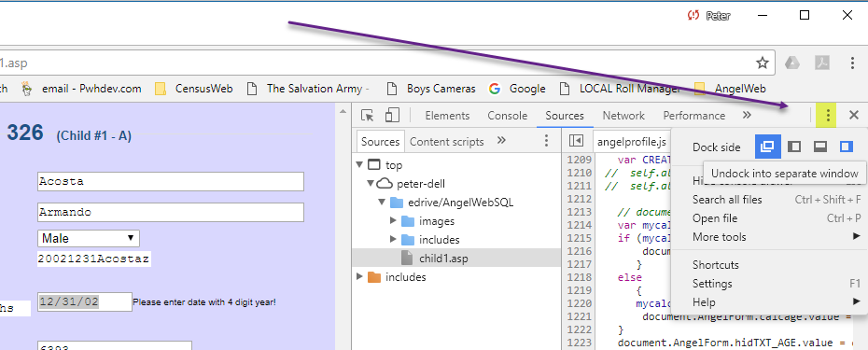The width and height of the screenshot is (868, 350).
Task: Open The Salvation Army bookmark
Action: (308, 89)
